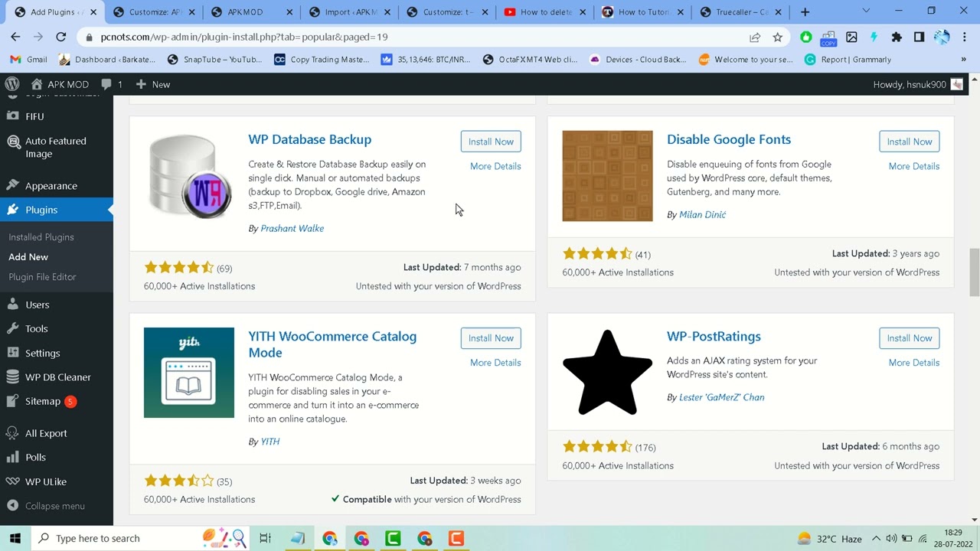This screenshot has width=980, height=551.
Task: Install YITH WooCommerce Catalog Mode plugin
Action: (491, 338)
